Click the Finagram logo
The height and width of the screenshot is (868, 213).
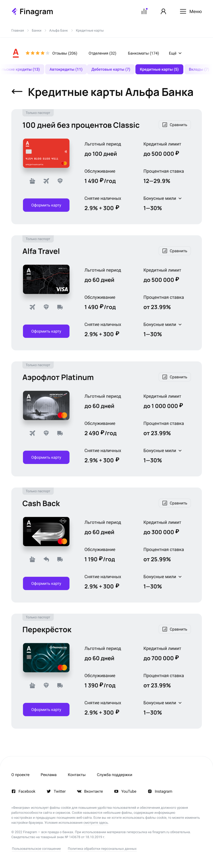32,12
